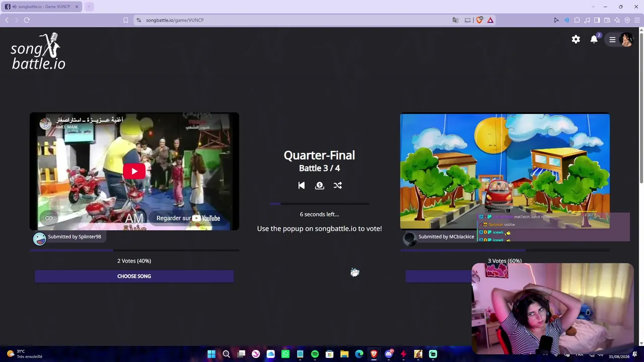This screenshot has width=644, height=362.
Task: Click the coin icon under Battle 3 / 4
Action: pos(319,186)
